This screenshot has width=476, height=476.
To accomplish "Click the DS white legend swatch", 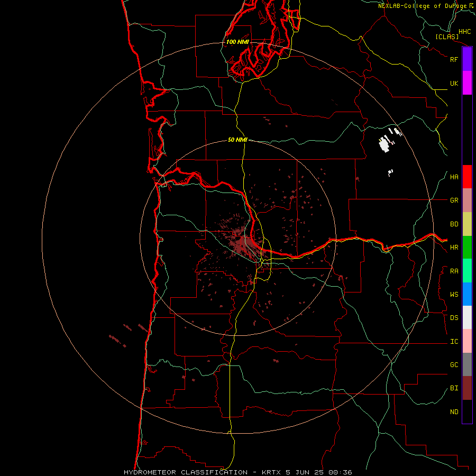I will (x=467, y=317).
